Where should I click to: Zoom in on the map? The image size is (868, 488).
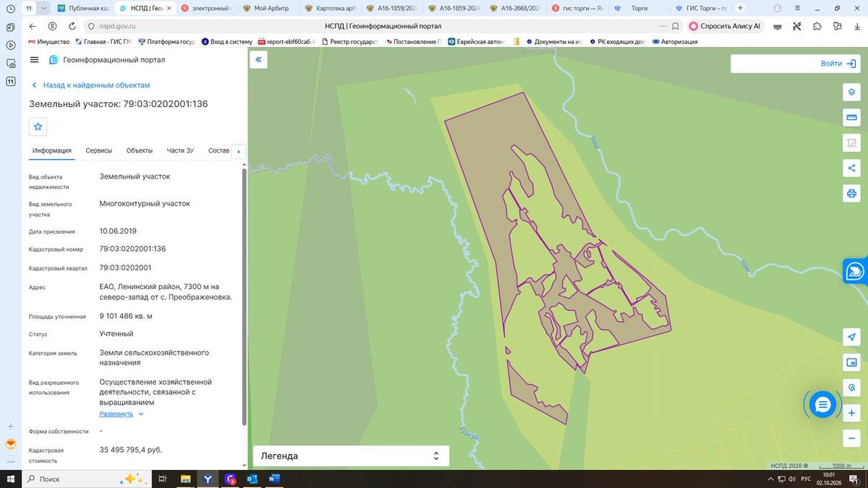[x=851, y=414]
